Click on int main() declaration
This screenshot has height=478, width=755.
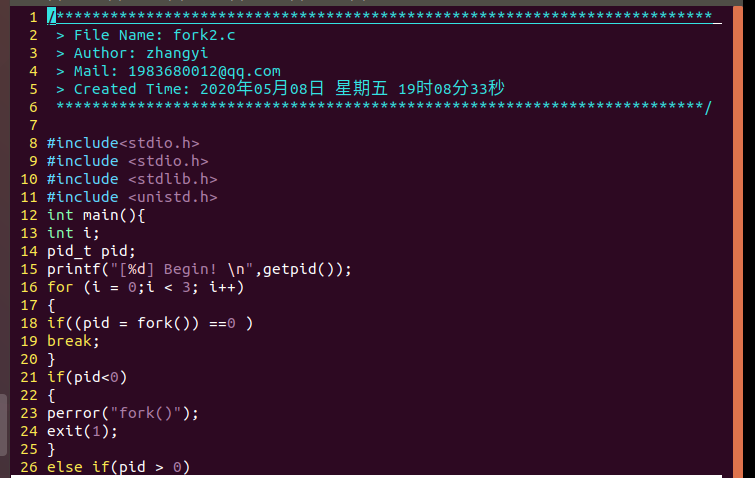click(96, 215)
